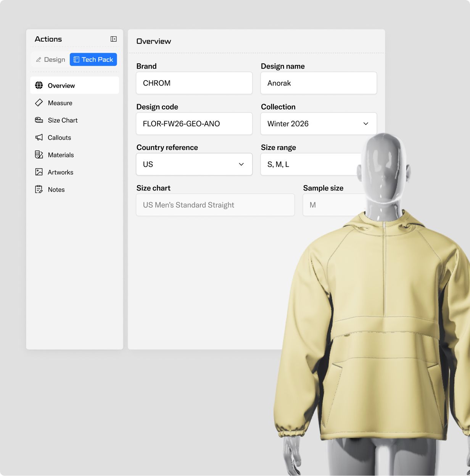
Task: Select the Tech Pack tab
Action: (93, 60)
